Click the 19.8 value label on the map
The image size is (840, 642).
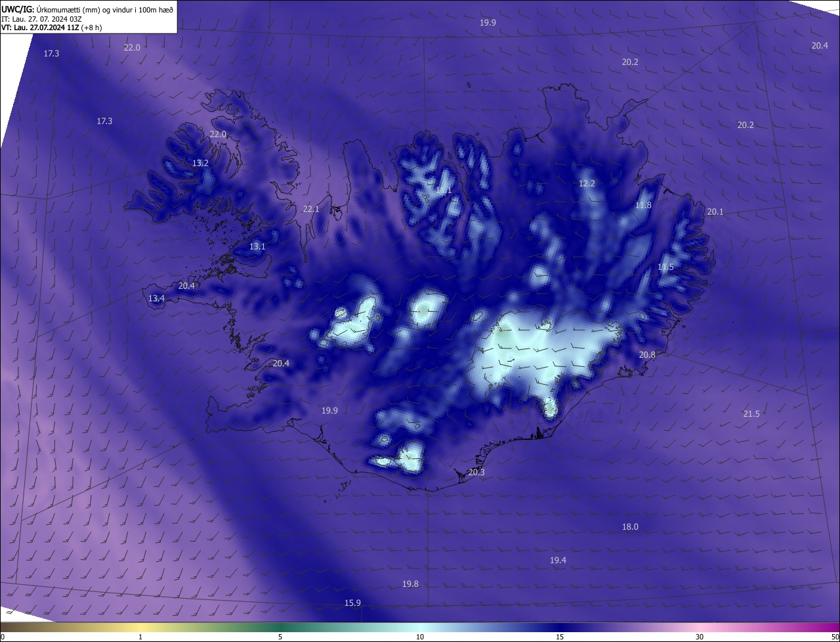[410, 584]
